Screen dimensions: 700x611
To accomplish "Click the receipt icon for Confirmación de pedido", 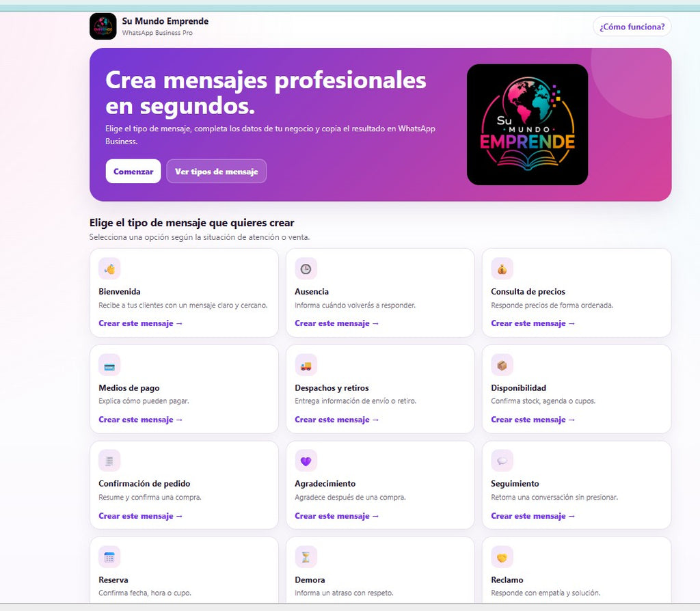I will pos(109,461).
